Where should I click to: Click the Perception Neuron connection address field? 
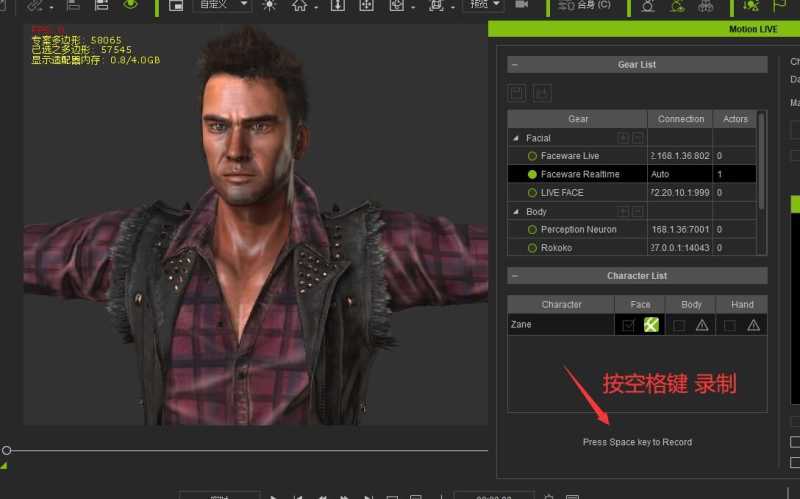[680, 230]
